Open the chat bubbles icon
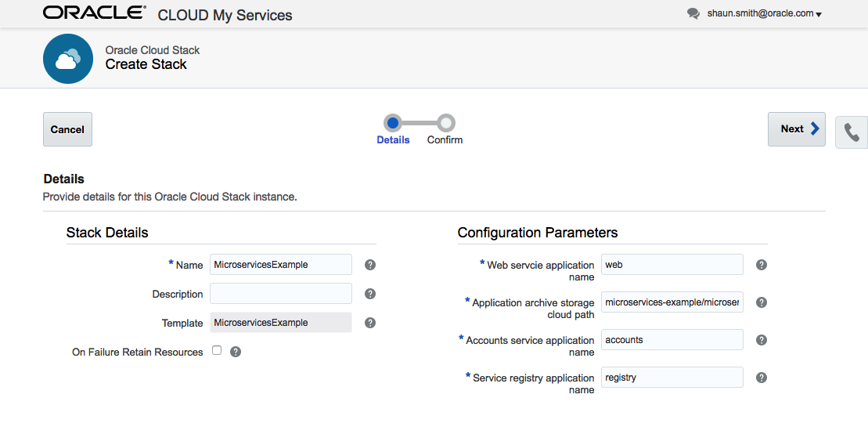 click(693, 14)
